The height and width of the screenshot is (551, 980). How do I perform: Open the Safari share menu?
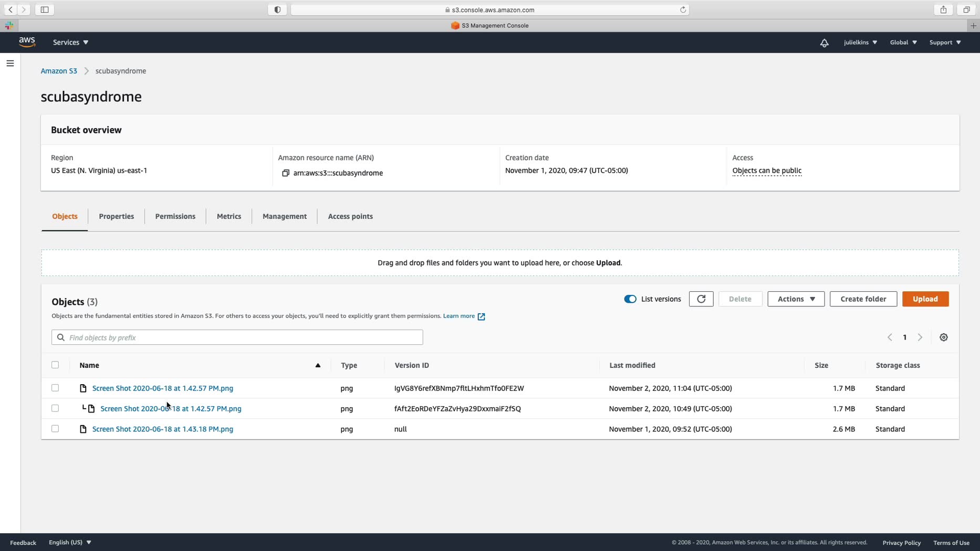tap(943, 9)
